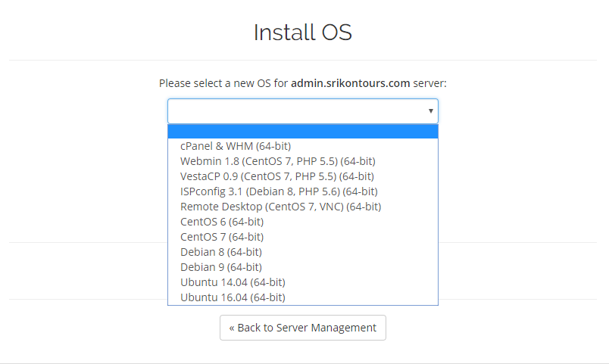Go back to Server Management
The height and width of the screenshot is (364, 609).
click(x=303, y=328)
